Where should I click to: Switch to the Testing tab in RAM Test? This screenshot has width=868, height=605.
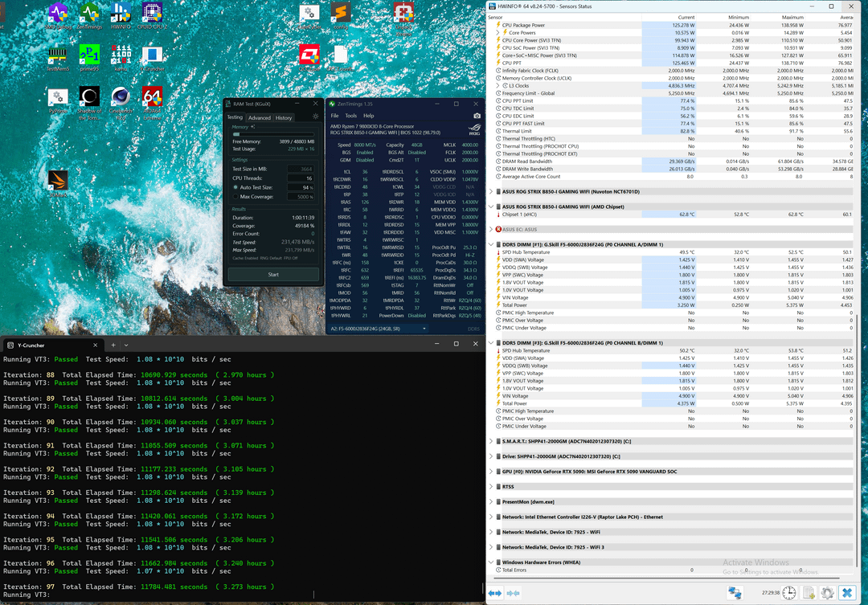click(x=235, y=117)
